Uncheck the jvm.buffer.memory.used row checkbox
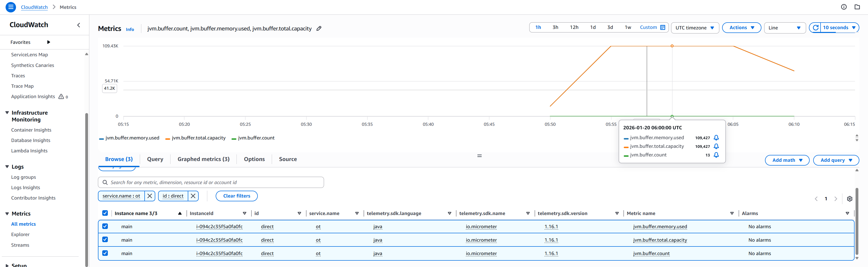This screenshot has width=868, height=267. pyautogui.click(x=105, y=226)
